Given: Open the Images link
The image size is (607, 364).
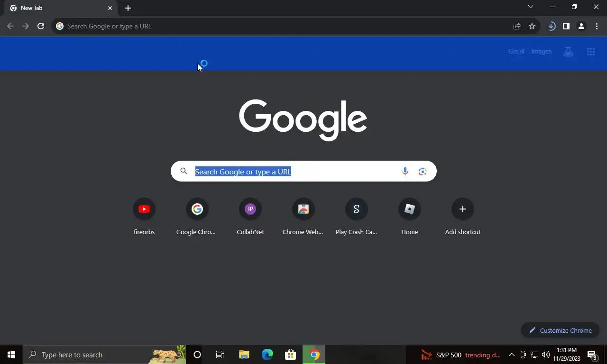Looking at the screenshot, I should pyautogui.click(x=542, y=51).
